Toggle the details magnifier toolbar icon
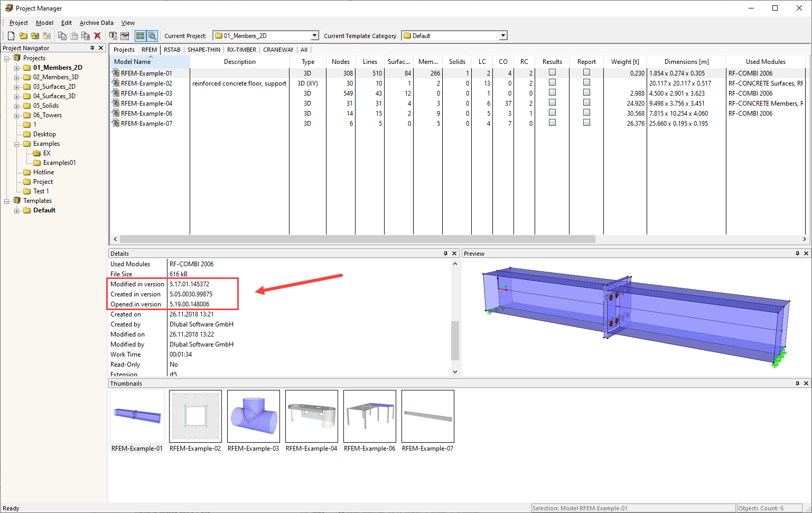 [x=152, y=36]
